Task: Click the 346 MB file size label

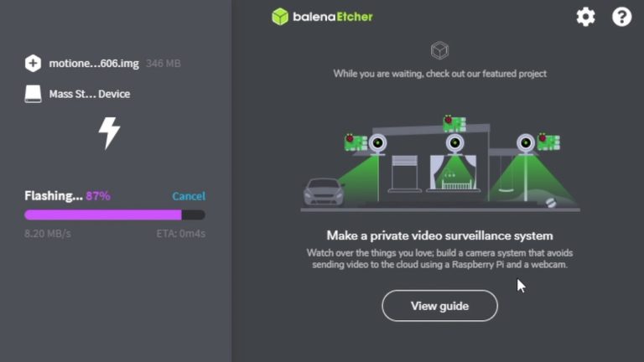Action: click(x=163, y=64)
